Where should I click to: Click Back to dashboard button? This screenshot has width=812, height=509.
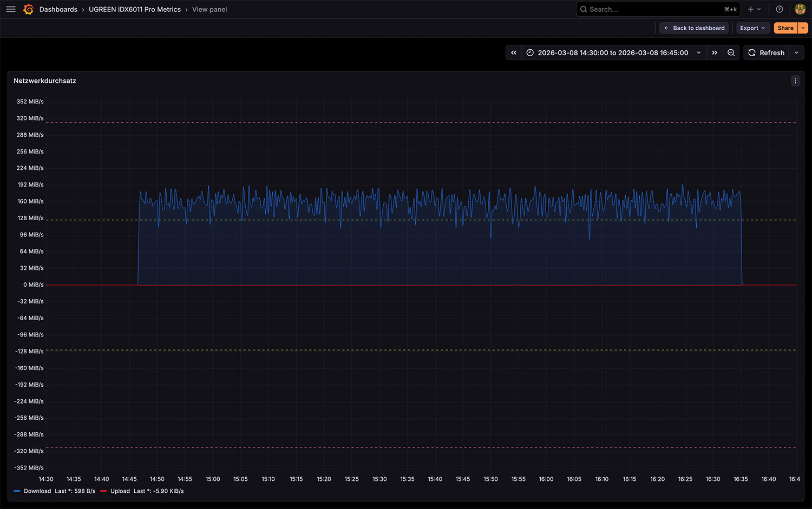click(694, 28)
